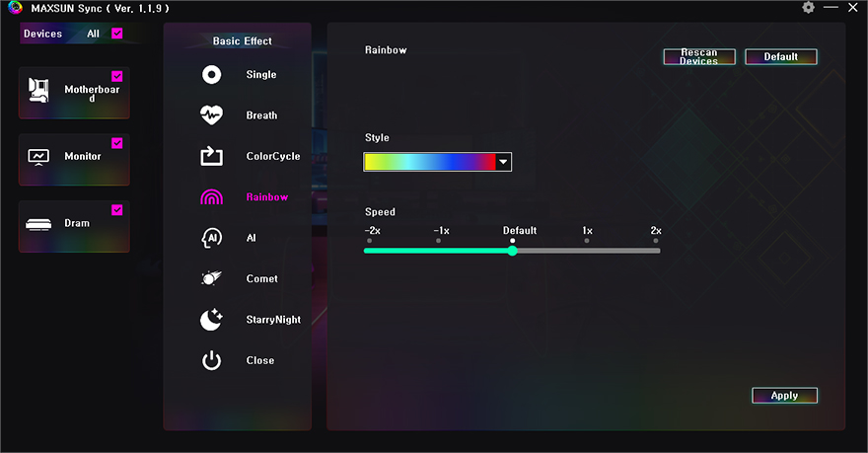Select the StarryNight effect label
The image size is (868, 453).
coord(273,320)
